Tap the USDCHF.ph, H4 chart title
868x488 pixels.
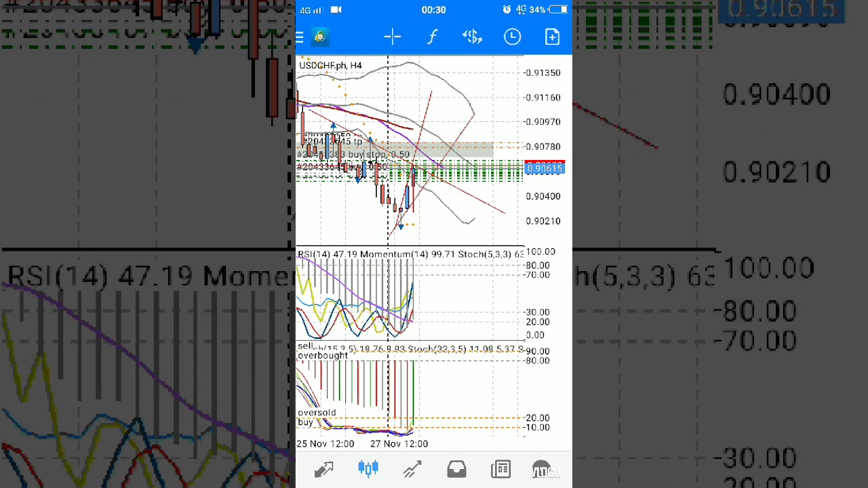tap(331, 65)
